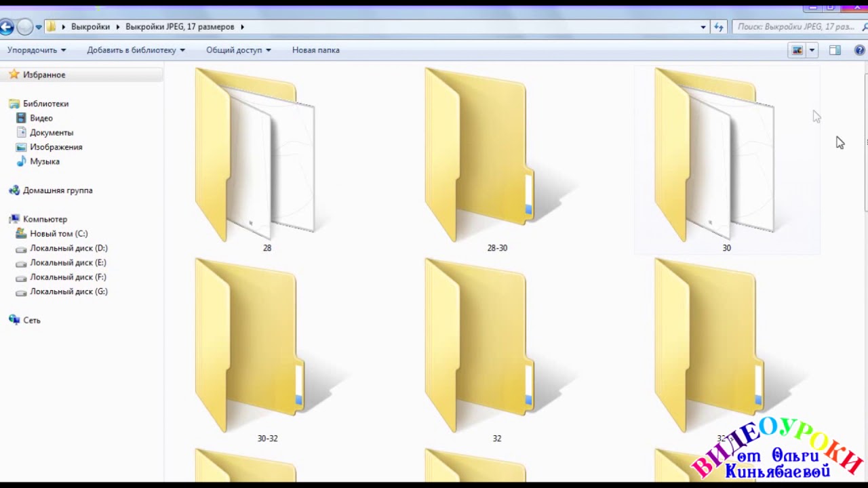The height and width of the screenshot is (488, 868).
Task: Open the address bar history dropdown arrow
Action: coord(703,27)
